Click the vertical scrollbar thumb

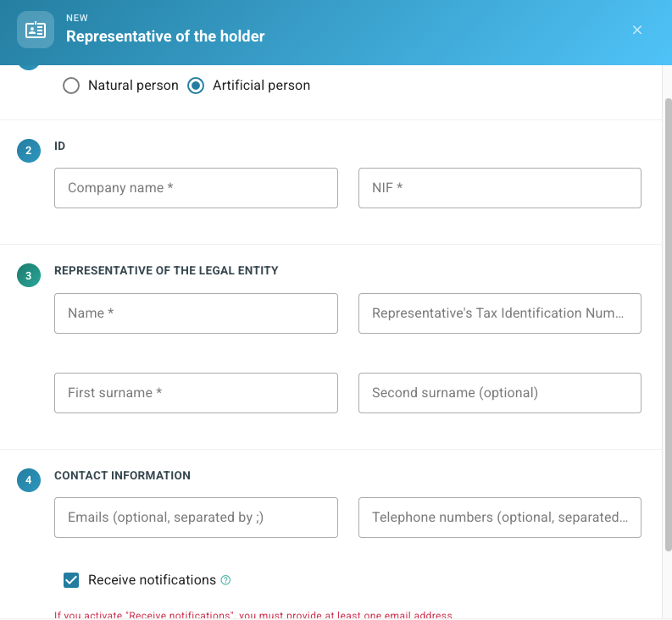[668, 324]
